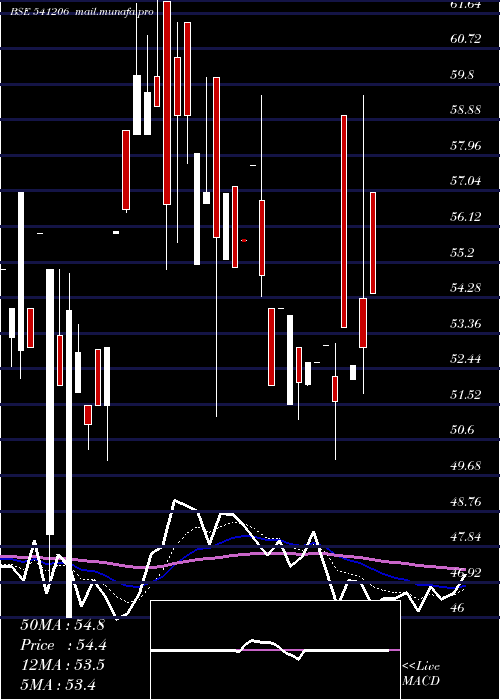Click the 59.8 price axis label
The height and width of the screenshot is (700, 500).
(463, 75)
